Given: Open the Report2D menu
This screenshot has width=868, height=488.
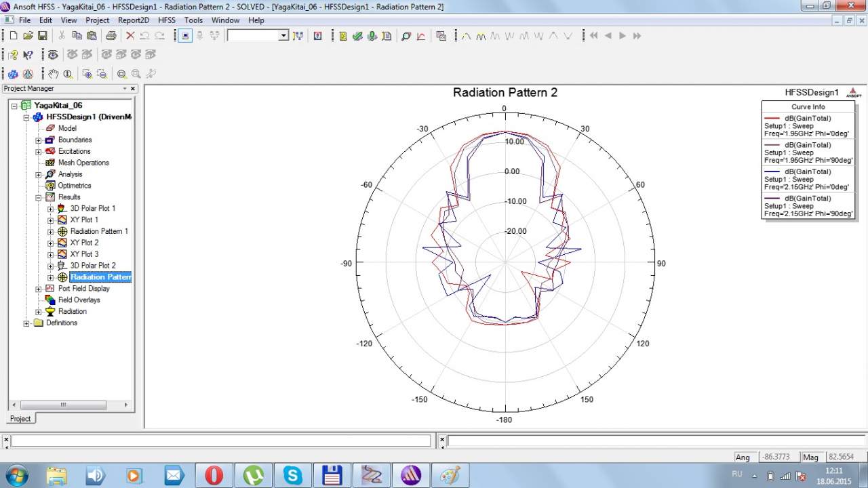Looking at the screenshot, I should [x=133, y=20].
